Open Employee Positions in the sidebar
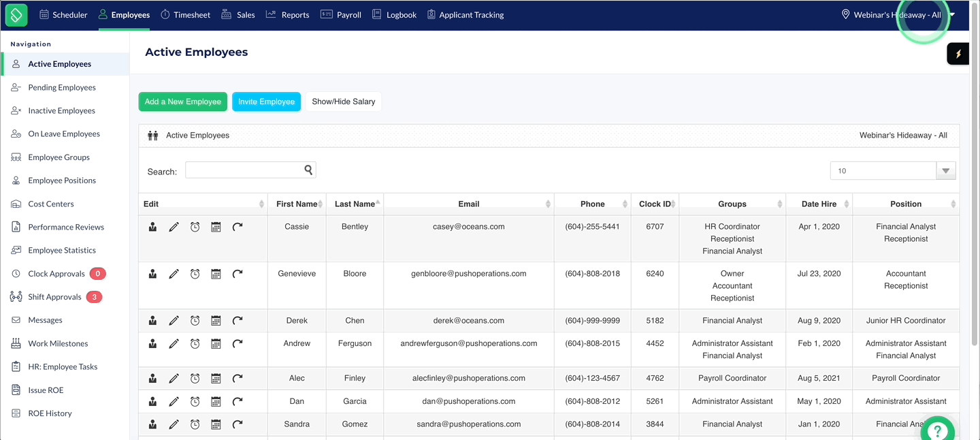980x440 pixels. click(x=62, y=180)
